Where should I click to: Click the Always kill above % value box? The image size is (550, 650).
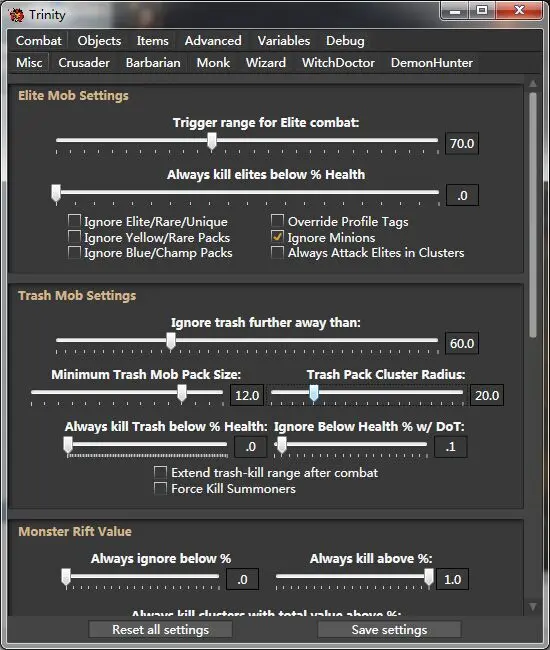coord(452,579)
